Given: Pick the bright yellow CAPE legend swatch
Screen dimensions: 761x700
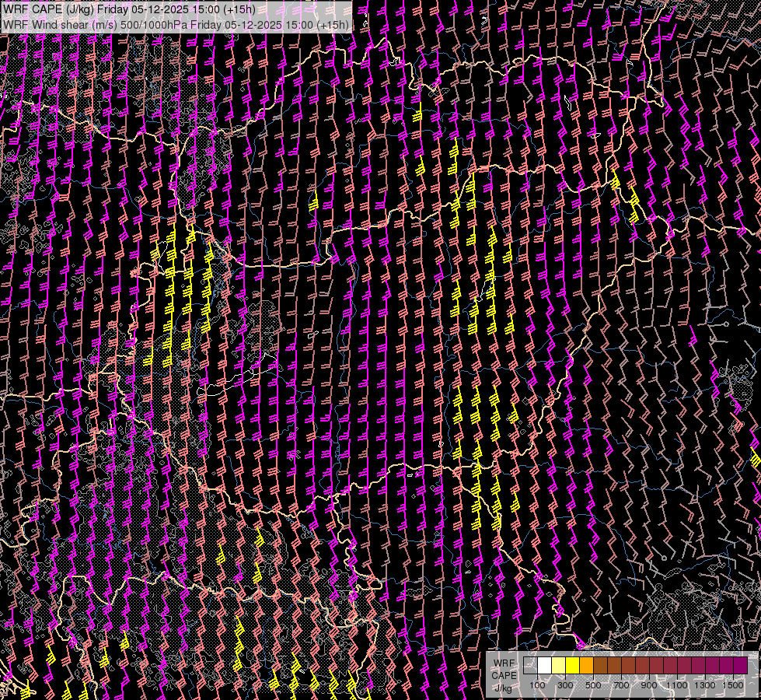Looking at the screenshot, I should click(573, 665).
